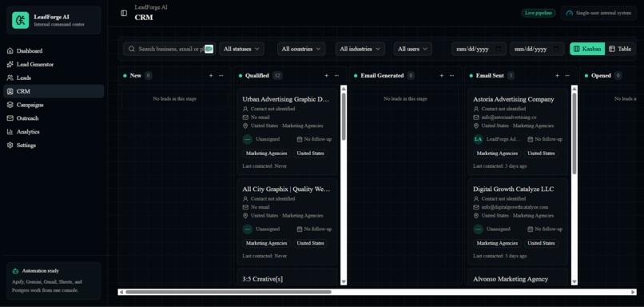
Task: Click Unassigned avatar on Digital Growth card
Action: click(478, 229)
